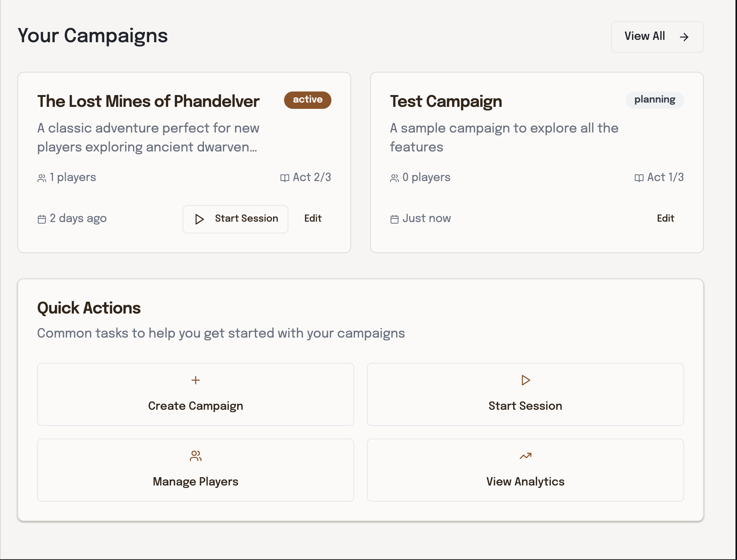737x560 pixels.
Task: Click the planning status badge
Action: pyautogui.click(x=655, y=100)
